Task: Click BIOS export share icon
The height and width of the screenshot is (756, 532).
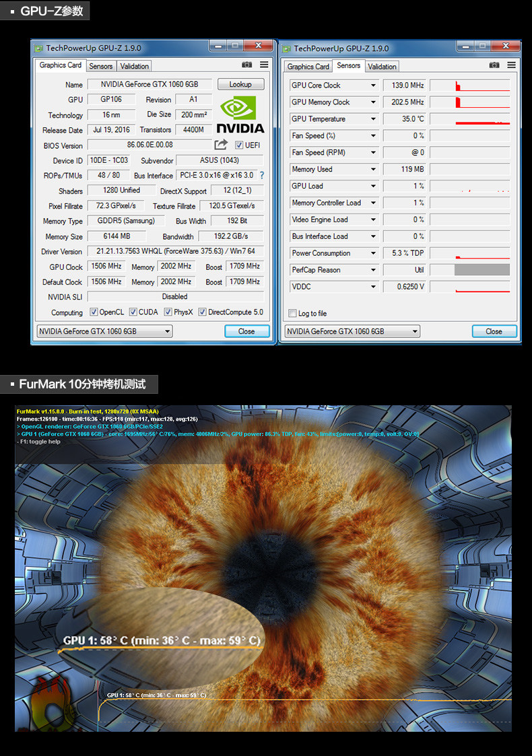Action: point(221,144)
